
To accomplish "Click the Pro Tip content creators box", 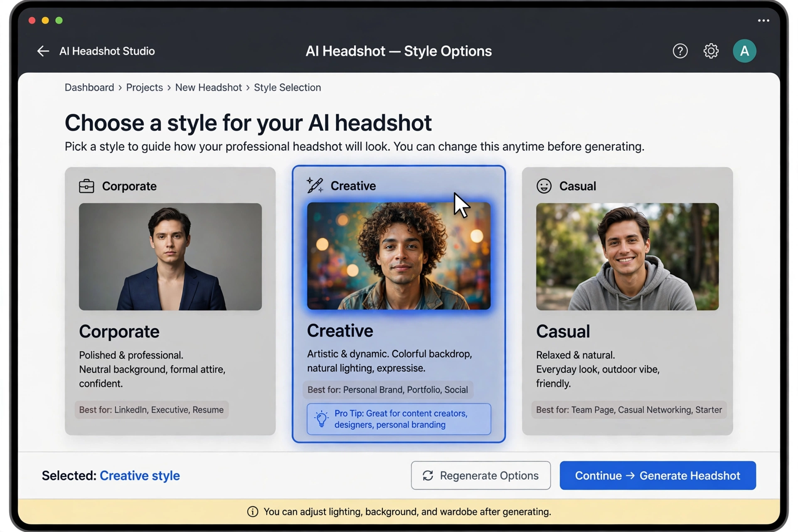I will click(x=399, y=419).
